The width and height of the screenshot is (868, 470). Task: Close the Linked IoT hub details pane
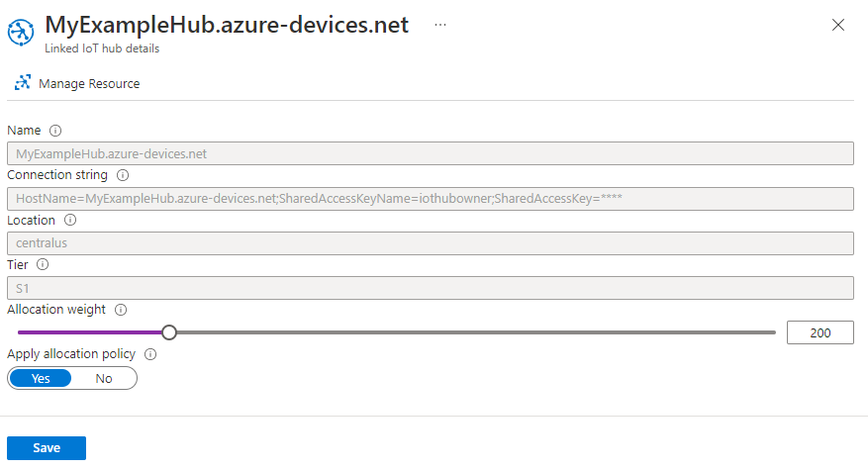pos(838,25)
